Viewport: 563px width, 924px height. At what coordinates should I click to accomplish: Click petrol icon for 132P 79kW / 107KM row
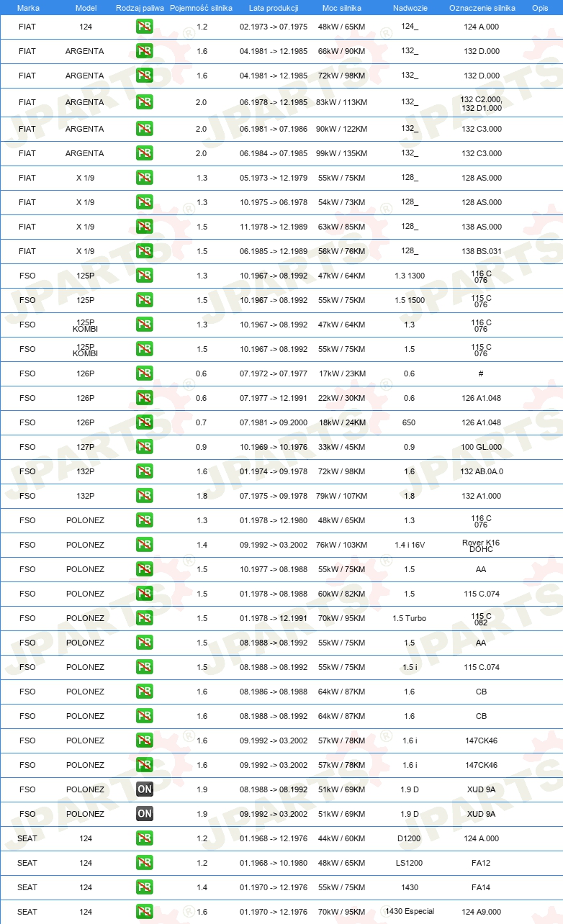coord(144,496)
